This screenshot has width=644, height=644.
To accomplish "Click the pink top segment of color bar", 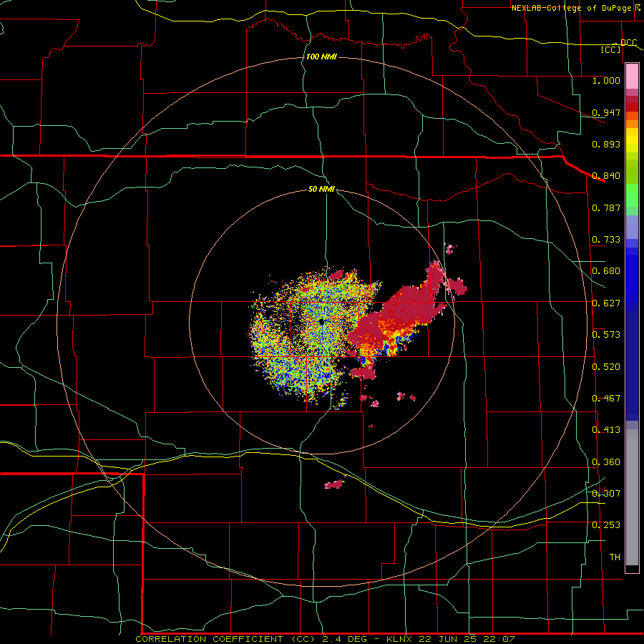I will (632, 77).
